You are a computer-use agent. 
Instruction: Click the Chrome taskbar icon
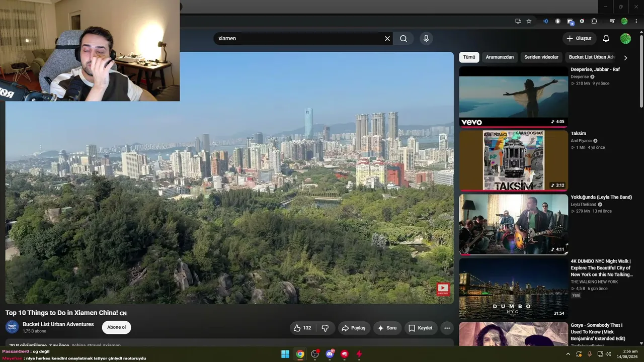(300, 354)
